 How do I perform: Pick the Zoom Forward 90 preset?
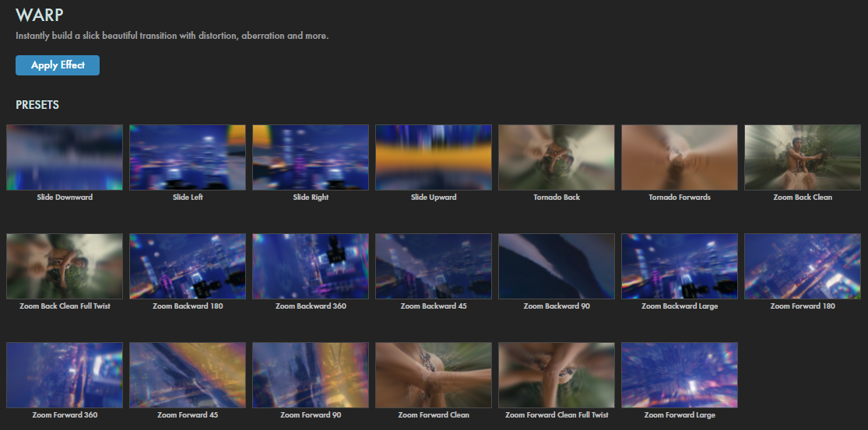point(311,375)
